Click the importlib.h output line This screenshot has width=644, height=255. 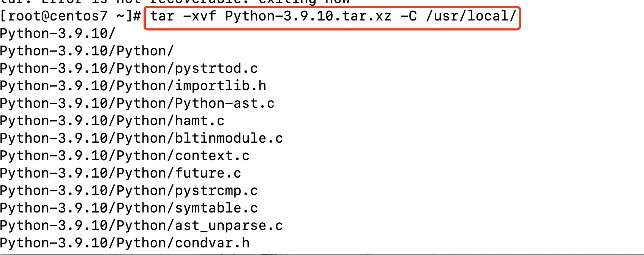[133, 86]
